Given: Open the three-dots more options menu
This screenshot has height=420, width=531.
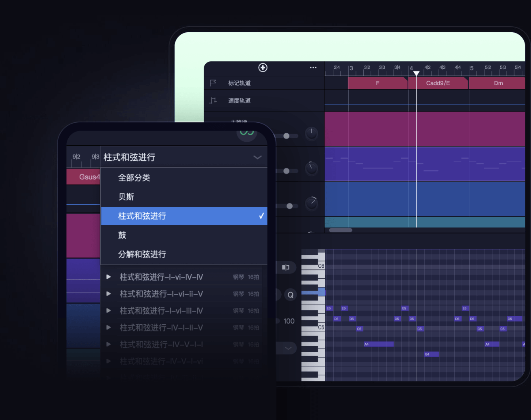Looking at the screenshot, I should (x=313, y=67).
